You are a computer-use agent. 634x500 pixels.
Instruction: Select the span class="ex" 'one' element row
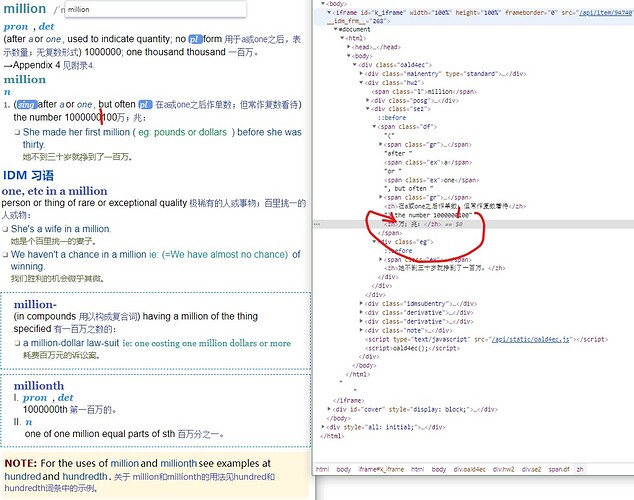[431, 180]
